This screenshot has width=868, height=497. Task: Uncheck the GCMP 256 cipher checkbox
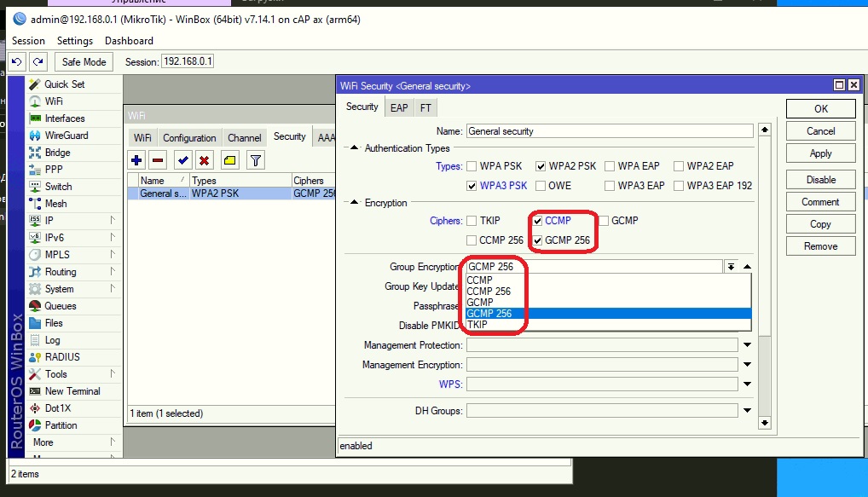[x=537, y=240]
